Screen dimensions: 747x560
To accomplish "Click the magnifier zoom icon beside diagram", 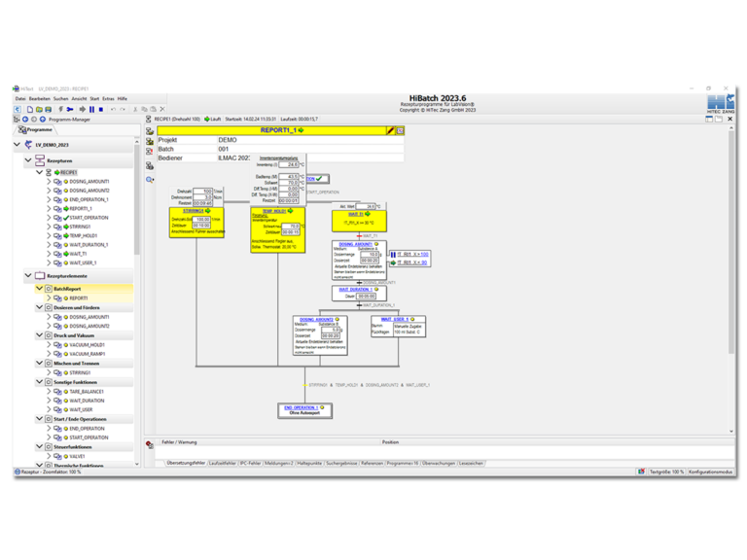I will pyautogui.click(x=150, y=180).
